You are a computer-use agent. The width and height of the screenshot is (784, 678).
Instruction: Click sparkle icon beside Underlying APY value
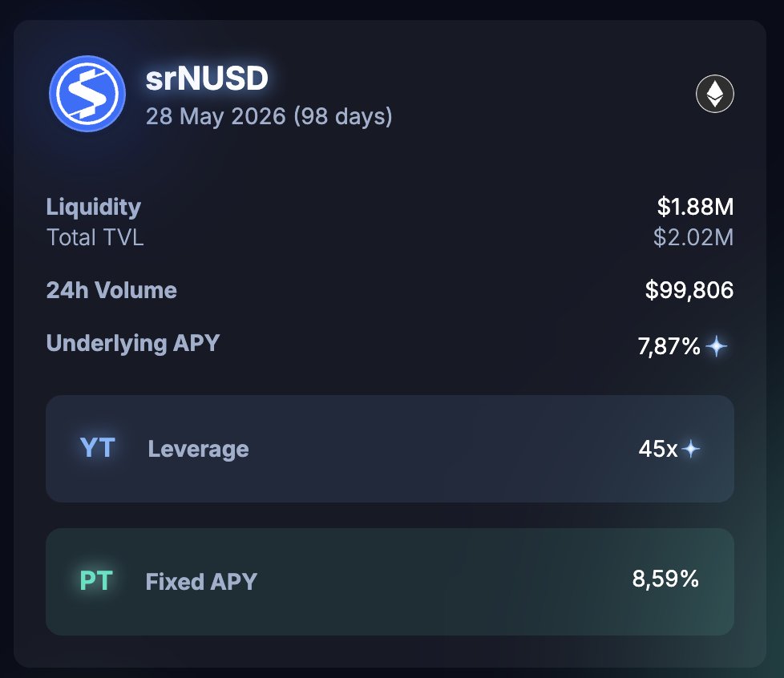pyautogui.click(x=717, y=346)
